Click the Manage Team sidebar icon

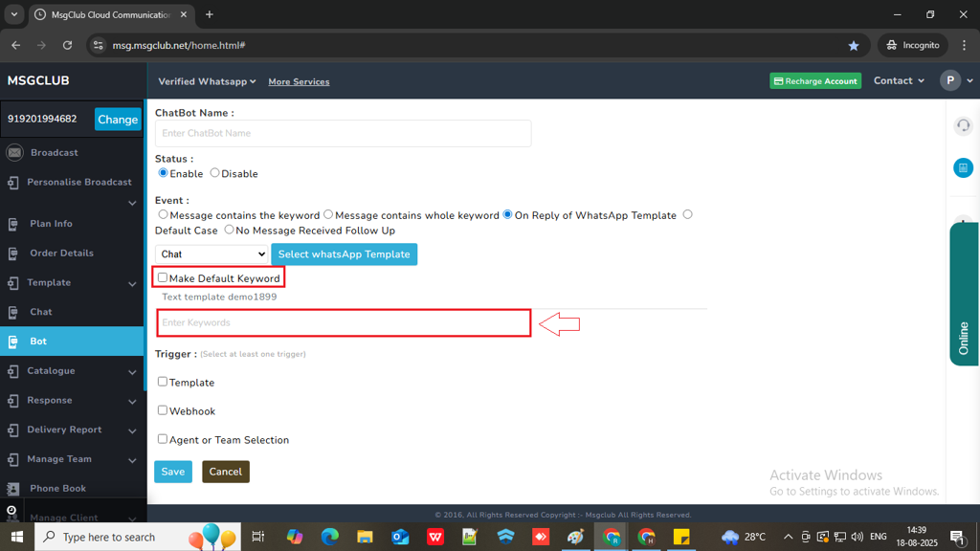click(12, 459)
